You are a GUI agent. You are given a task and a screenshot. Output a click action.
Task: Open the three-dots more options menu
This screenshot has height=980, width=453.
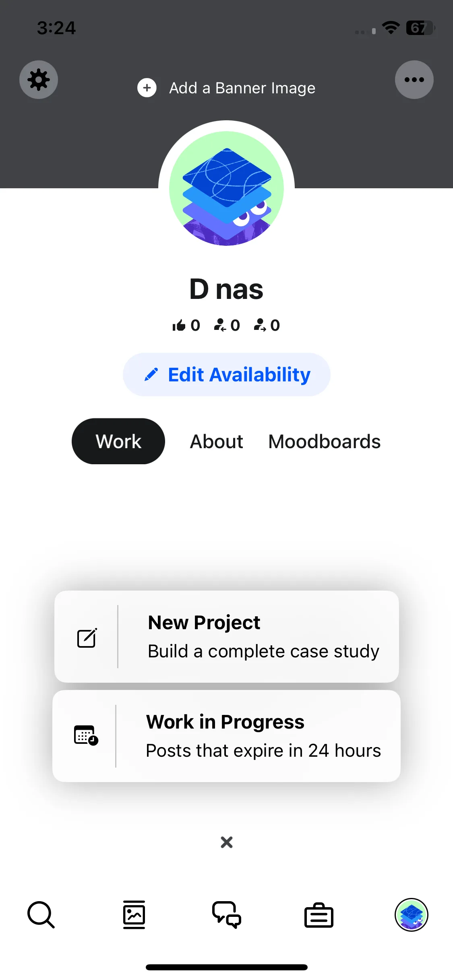414,80
